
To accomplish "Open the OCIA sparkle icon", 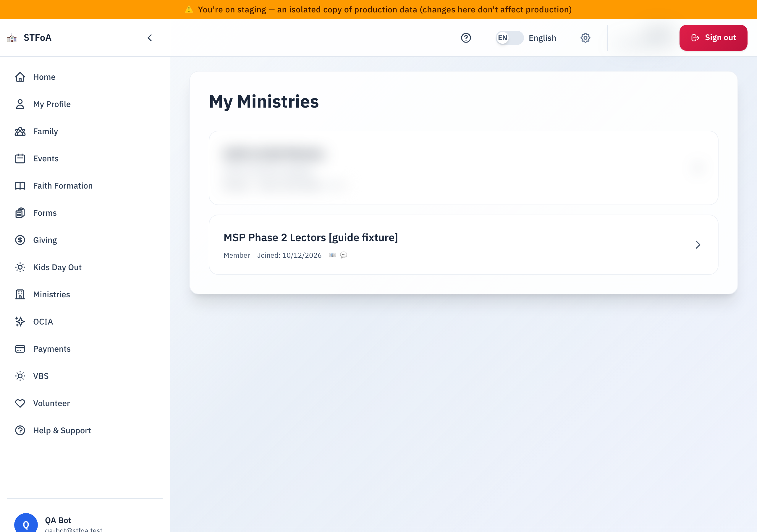I will (x=20, y=322).
